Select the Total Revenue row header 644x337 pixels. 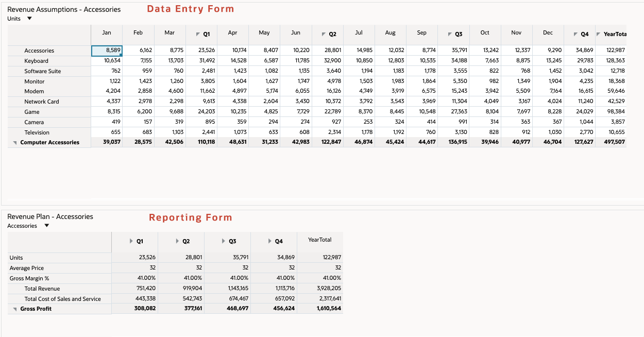click(x=59, y=289)
